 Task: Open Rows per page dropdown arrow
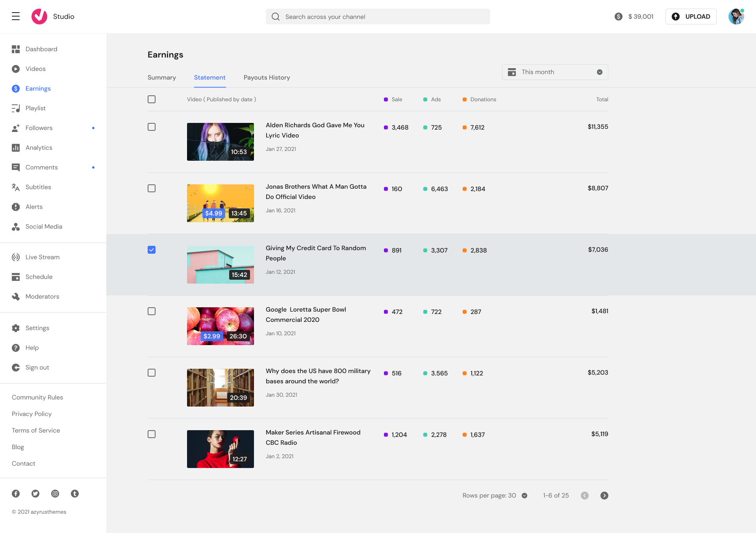pyautogui.click(x=524, y=496)
